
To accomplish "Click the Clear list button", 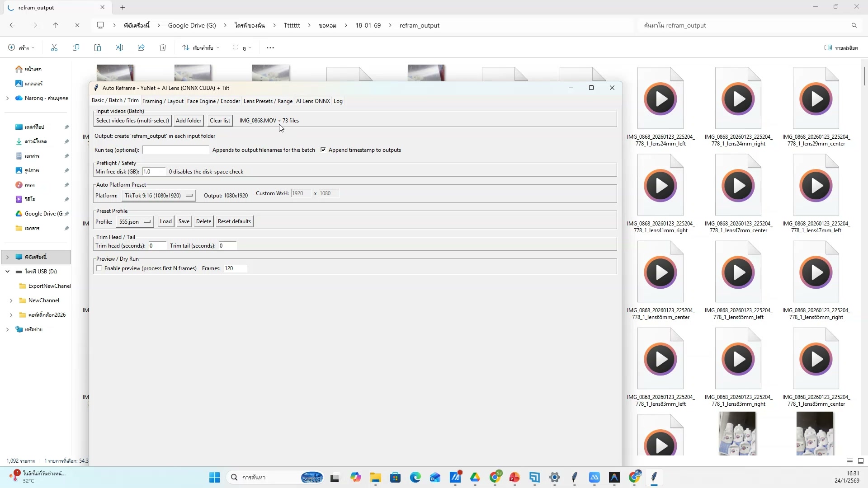I will (x=220, y=121).
